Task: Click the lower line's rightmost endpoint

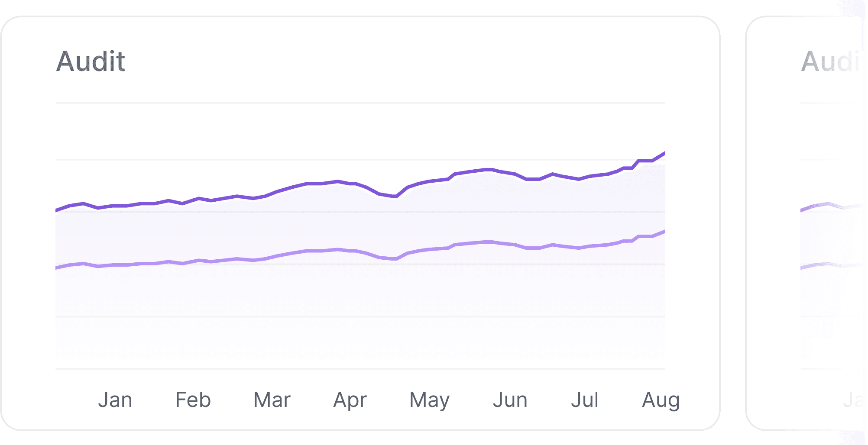Action: 664,232
